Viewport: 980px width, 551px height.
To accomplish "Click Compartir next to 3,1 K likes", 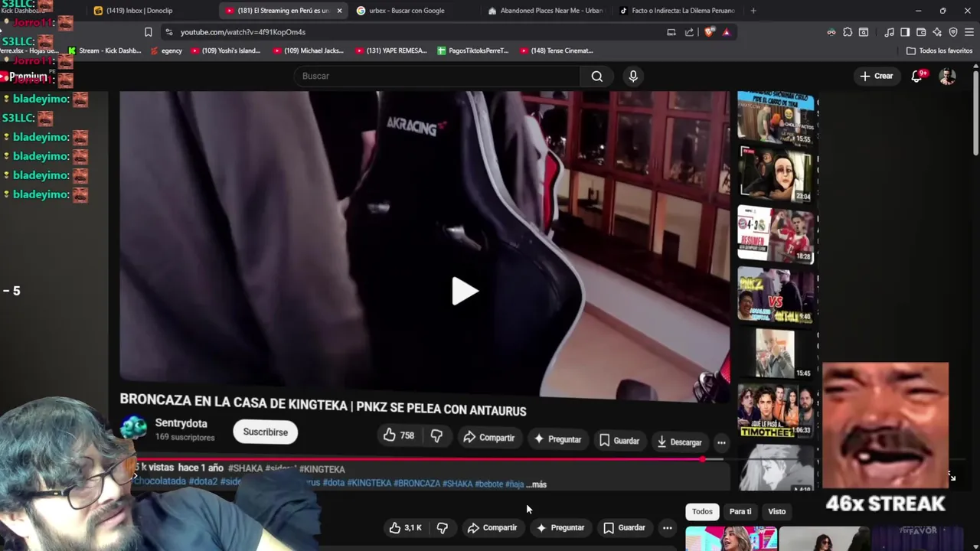I will [492, 527].
